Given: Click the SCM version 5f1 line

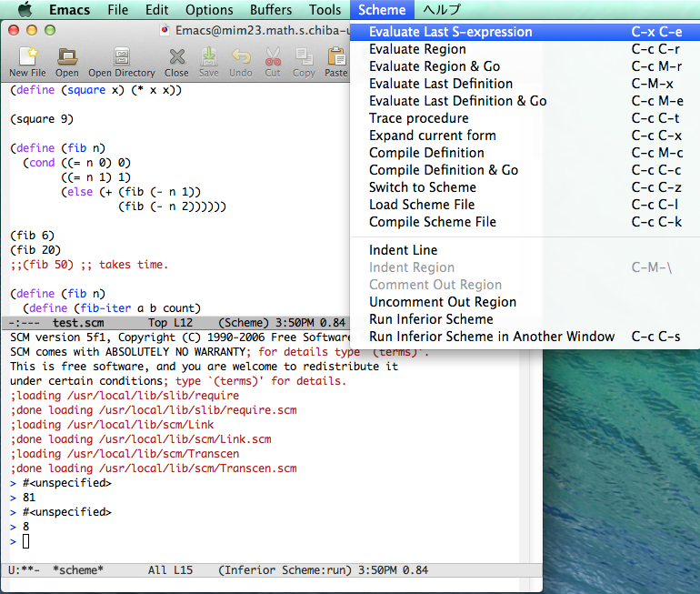Looking at the screenshot, I should 180,337.
